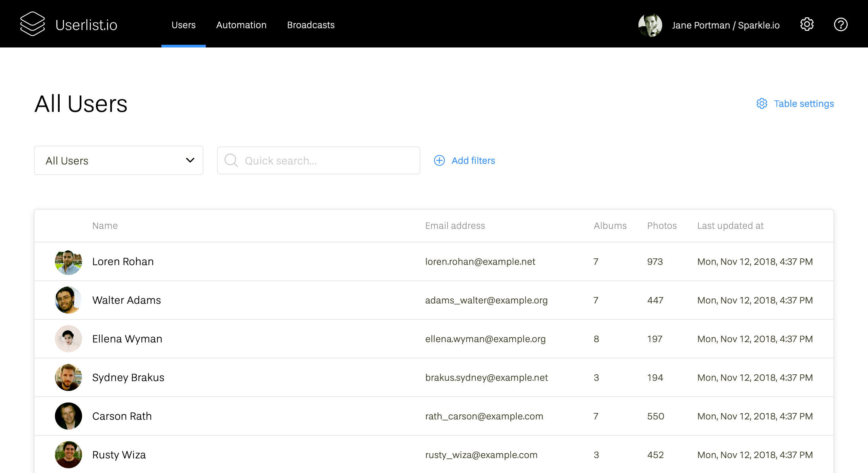Viewport: 868px width, 473px height.
Task: Click the dropdown chevron arrow in All Users selector
Action: coord(190,160)
